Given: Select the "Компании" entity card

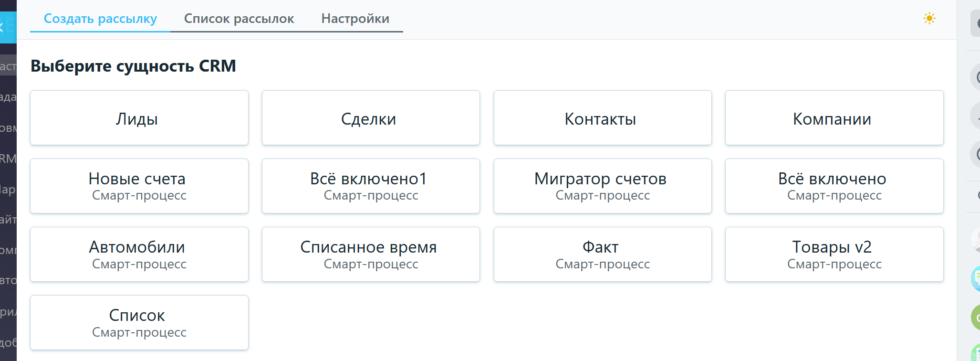Looking at the screenshot, I should click(834, 118).
